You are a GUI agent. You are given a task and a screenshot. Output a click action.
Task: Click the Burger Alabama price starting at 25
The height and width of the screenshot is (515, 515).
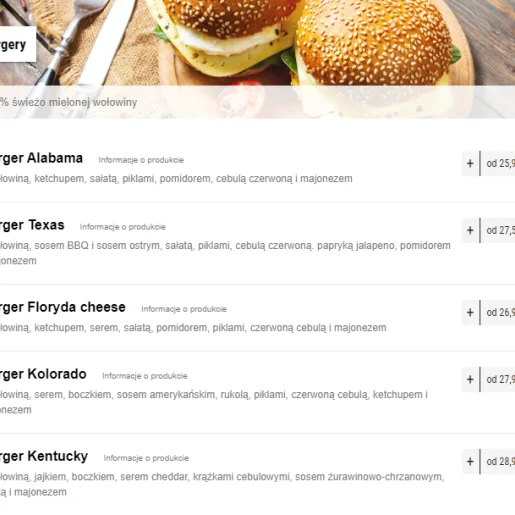[498, 163]
